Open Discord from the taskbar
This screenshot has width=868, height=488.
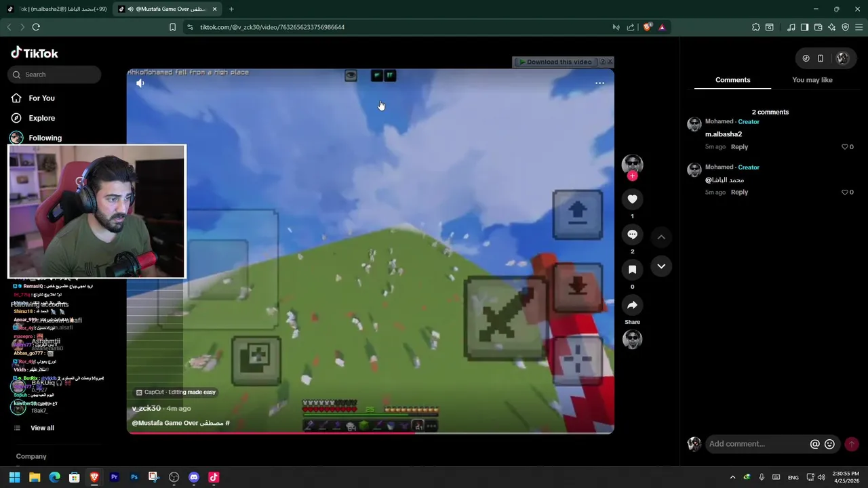194,477
